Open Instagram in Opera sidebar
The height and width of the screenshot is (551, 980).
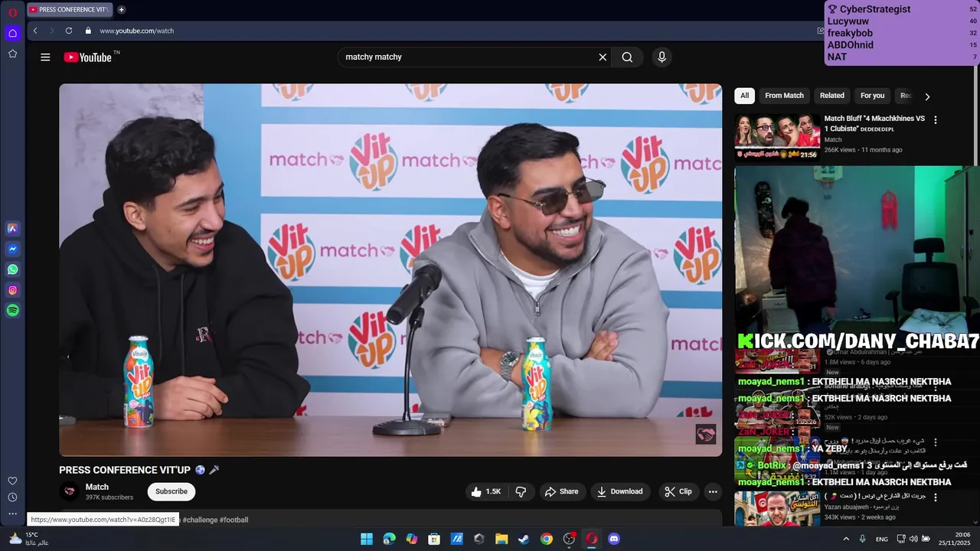click(12, 290)
